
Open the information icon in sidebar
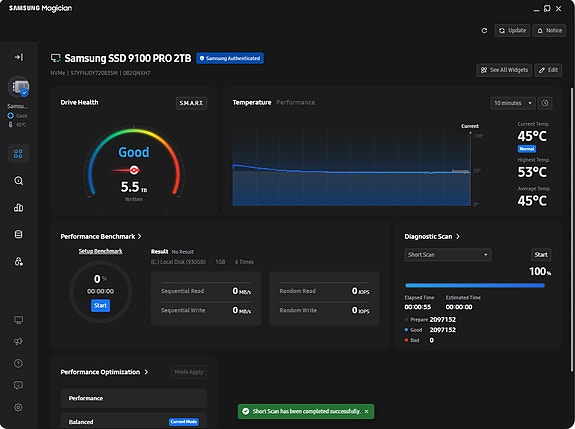(x=18, y=363)
